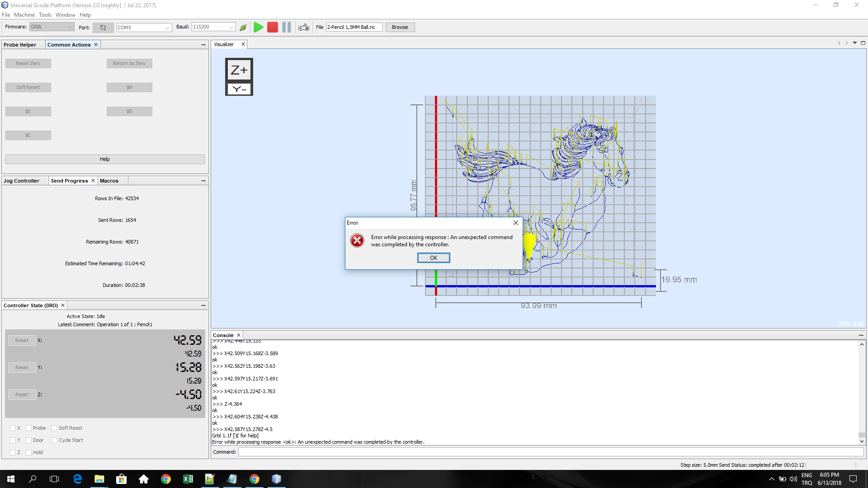
Task: Open Microsoft Store from taskbar
Action: [x=122, y=479]
